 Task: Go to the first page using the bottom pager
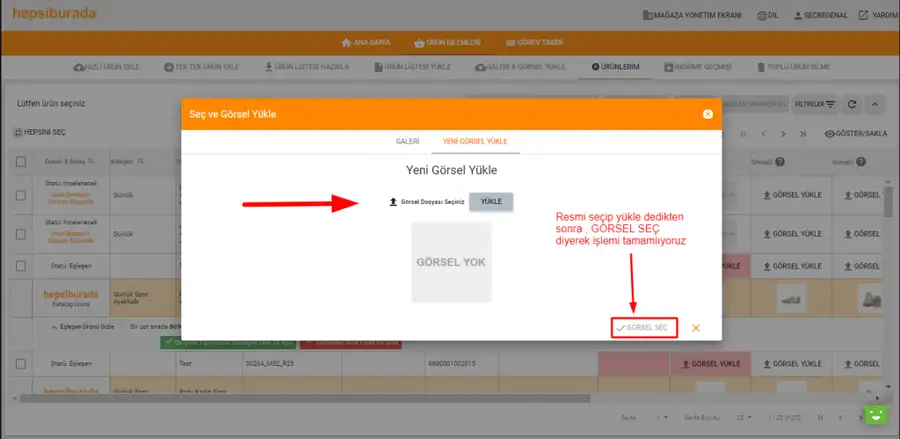click(x=821, y=417)
